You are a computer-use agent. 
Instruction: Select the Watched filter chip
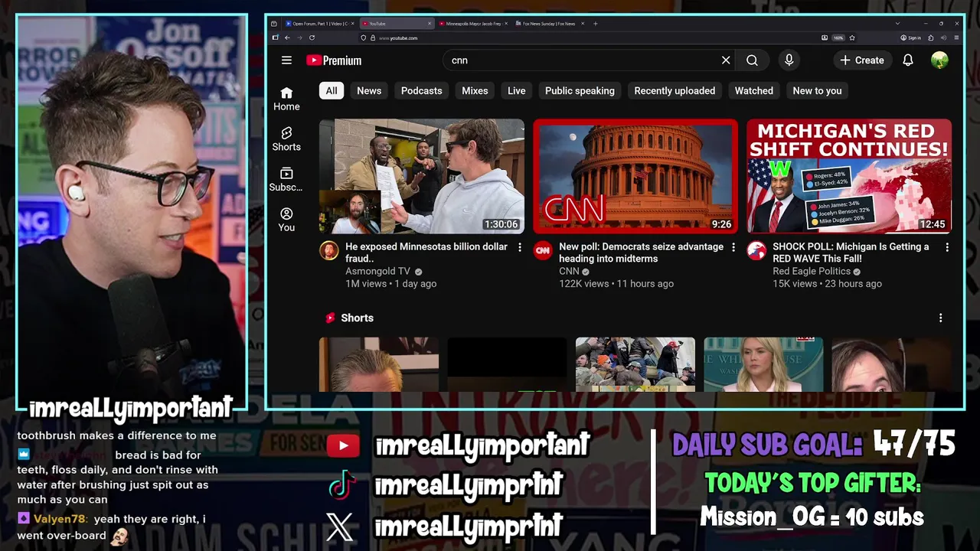[x=754, y=90]
